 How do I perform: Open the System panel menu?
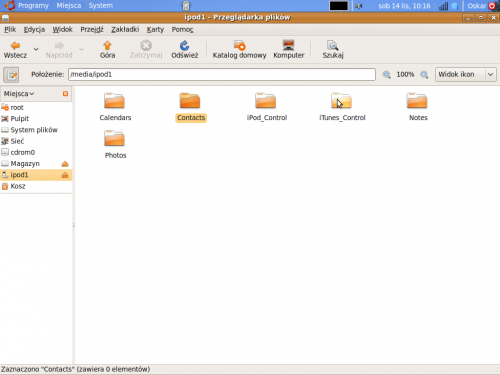(101, 6)
